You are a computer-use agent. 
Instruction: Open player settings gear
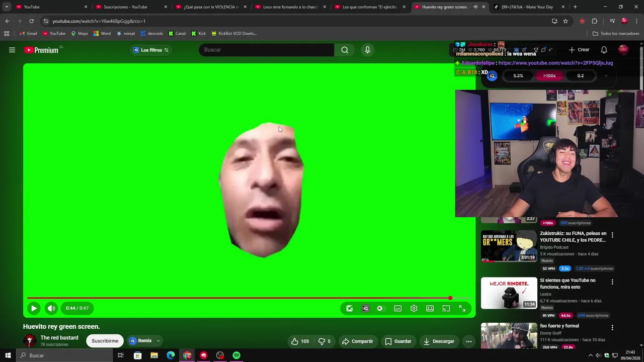(414, 308)
